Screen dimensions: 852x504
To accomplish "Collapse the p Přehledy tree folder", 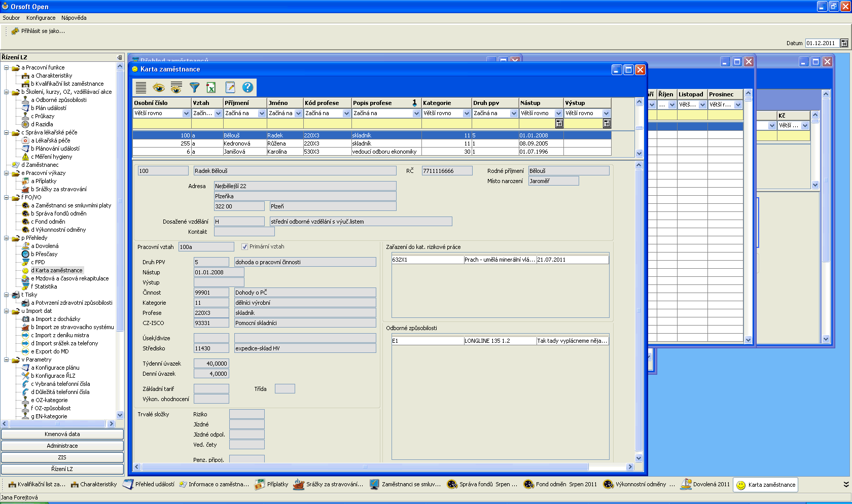I will coord(7,238).
